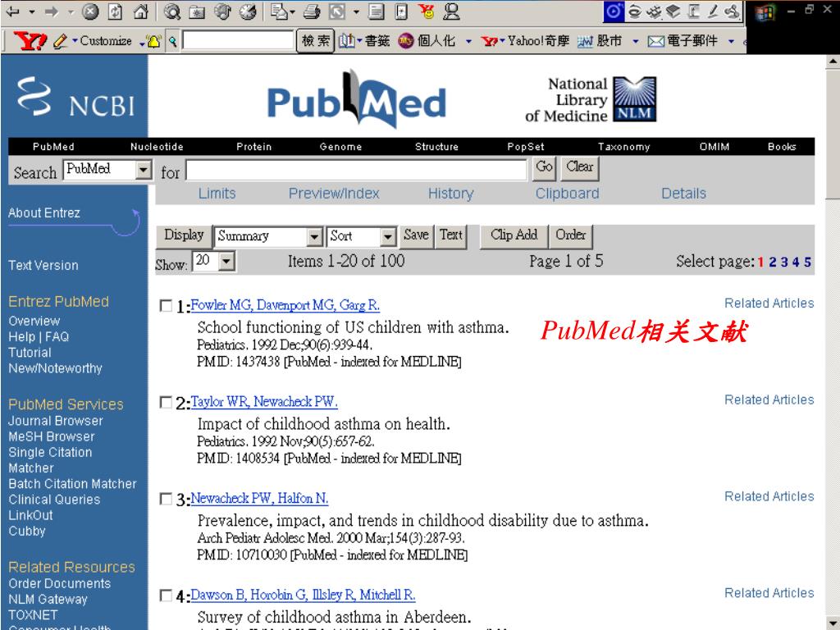
Task: Expand the Back button history arrow
Action: pos(32,11)
